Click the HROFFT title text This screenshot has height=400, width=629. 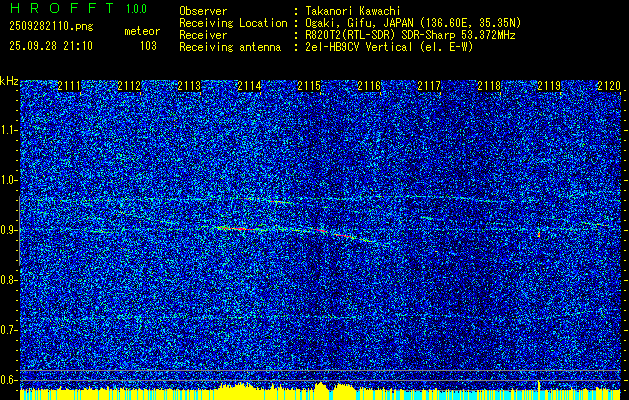point(62,8)
